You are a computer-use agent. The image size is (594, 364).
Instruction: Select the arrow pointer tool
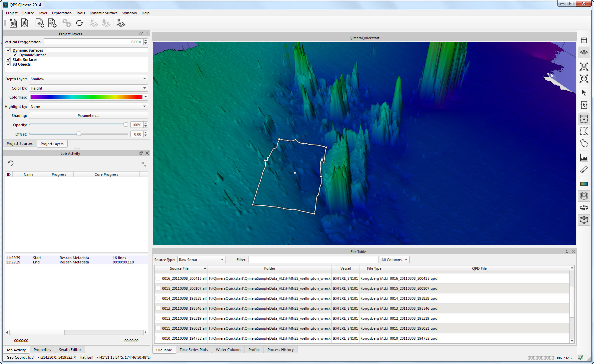(584, 93)
